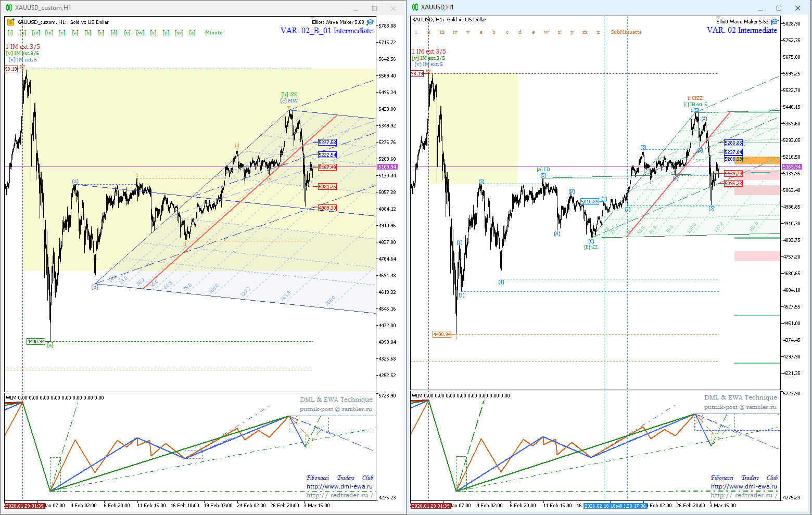Open 'VAR. 02 Intermediate' variant label in right chart
Screen dimensions: 812x515
[742, 30]
